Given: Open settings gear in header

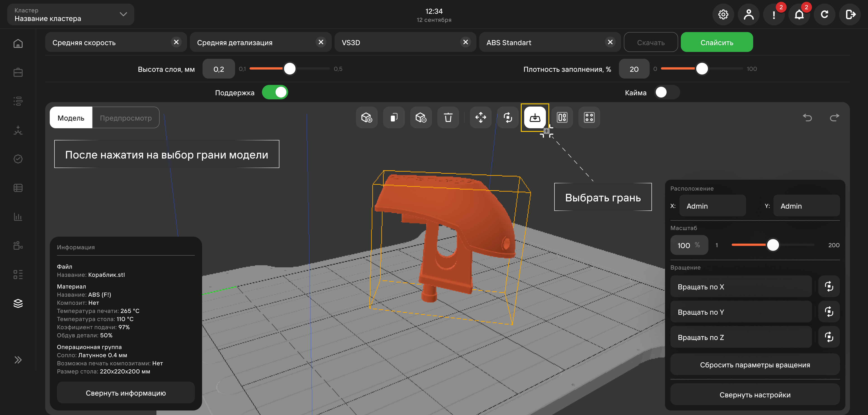Looking at the screenshot, I should pos(723,14).
